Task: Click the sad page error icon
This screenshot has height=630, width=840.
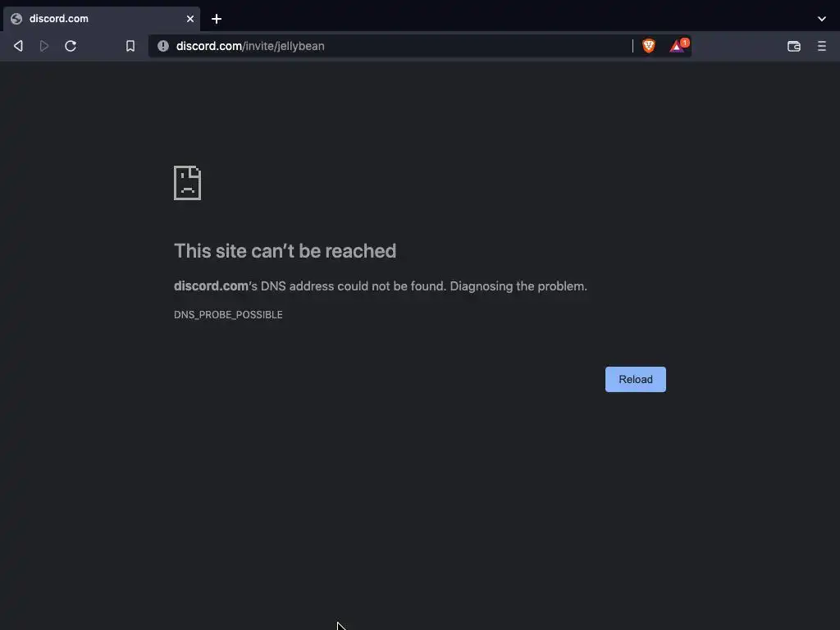Action: pyautogui.click(x=188, y=183)
